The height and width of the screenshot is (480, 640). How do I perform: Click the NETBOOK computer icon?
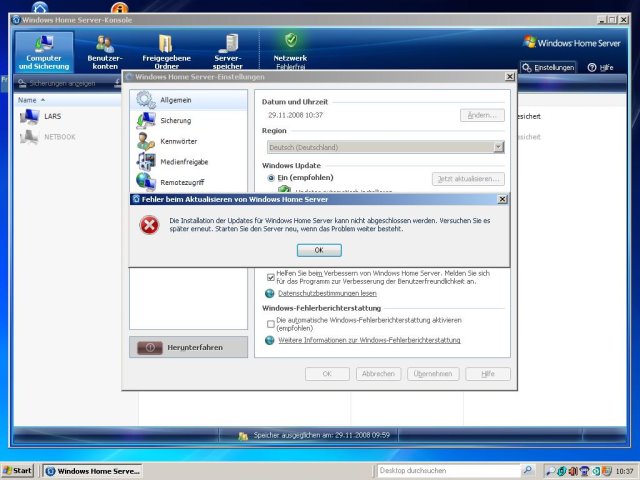(29, 137)
